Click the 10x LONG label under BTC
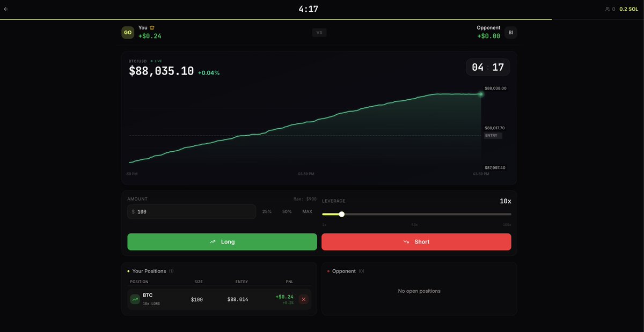The image size is (644, 332). tap(151, 304)
